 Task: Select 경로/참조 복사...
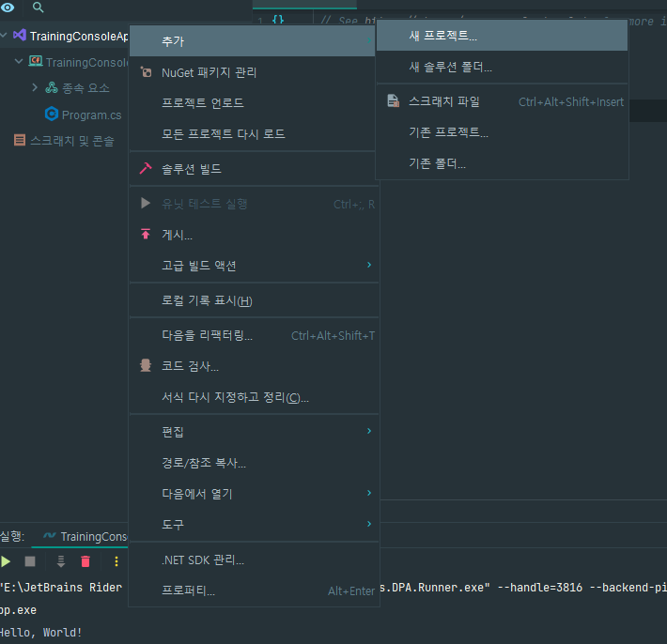(x=253, y=463)
